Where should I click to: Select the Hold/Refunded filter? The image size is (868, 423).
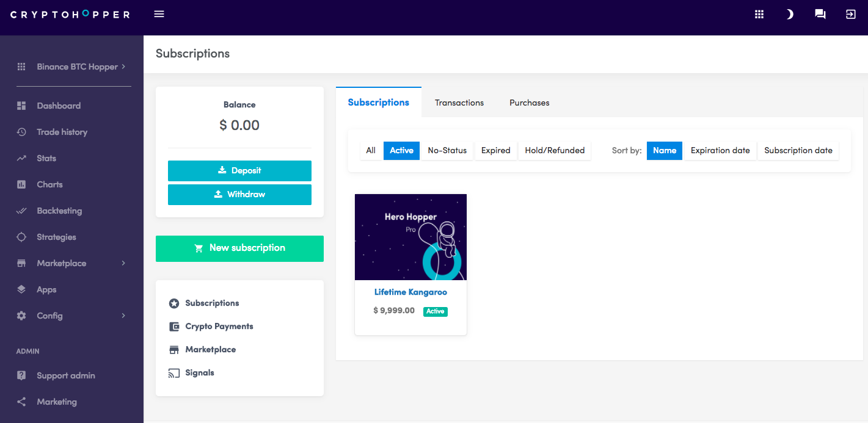pyautogui.click(x=555, y=151)
